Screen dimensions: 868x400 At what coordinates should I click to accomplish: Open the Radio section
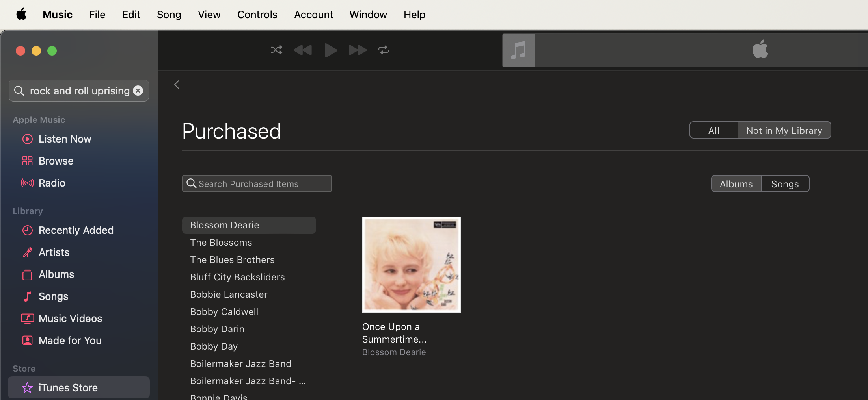click(x=52, y=183)
